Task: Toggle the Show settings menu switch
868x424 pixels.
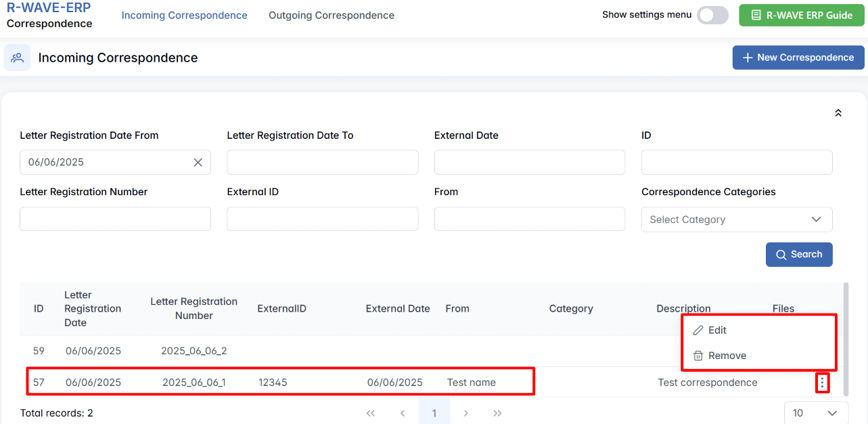Action: [x=712, y=15]
